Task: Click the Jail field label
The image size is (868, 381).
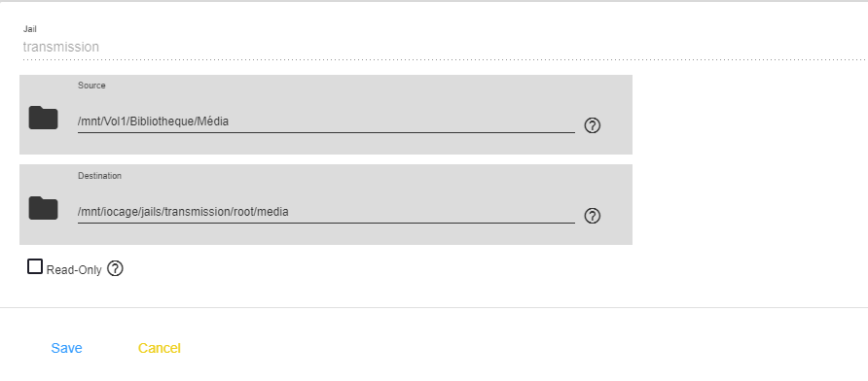Action: [30, 29]
